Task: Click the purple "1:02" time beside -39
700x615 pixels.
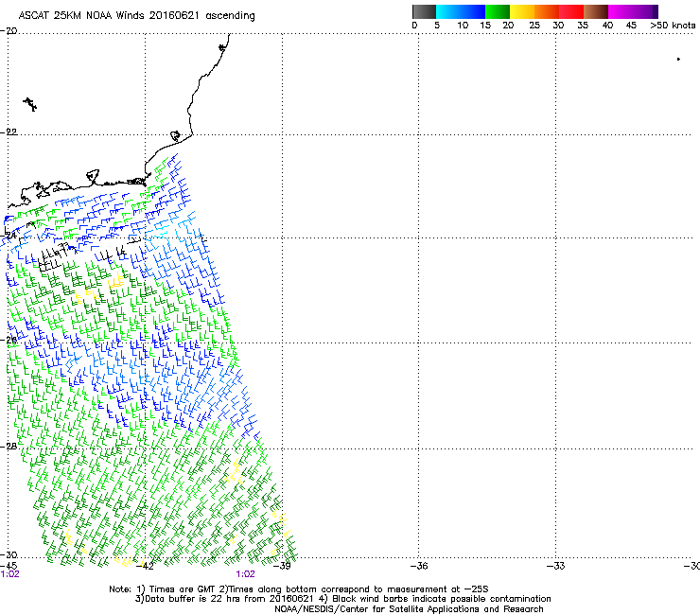Action: (246, 574)
